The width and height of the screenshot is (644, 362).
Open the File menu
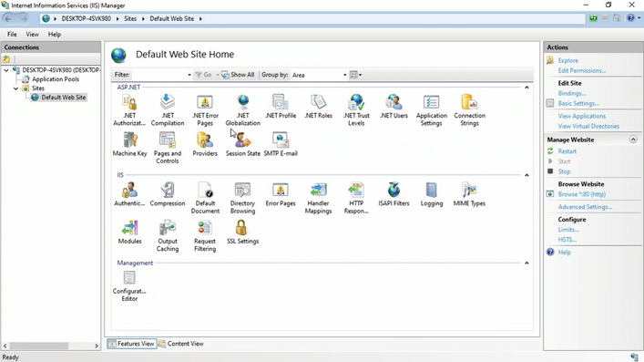point(12,34)
